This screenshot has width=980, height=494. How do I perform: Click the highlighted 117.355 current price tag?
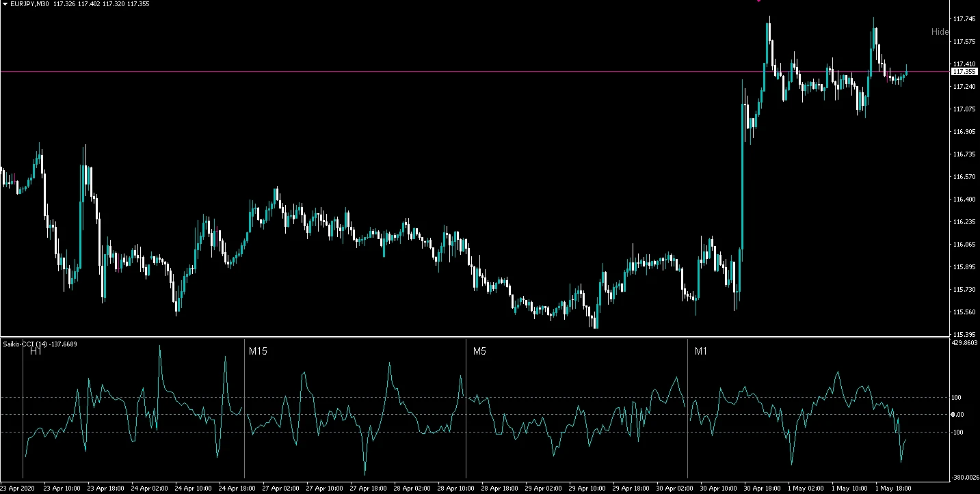click(x=964, y=71)
